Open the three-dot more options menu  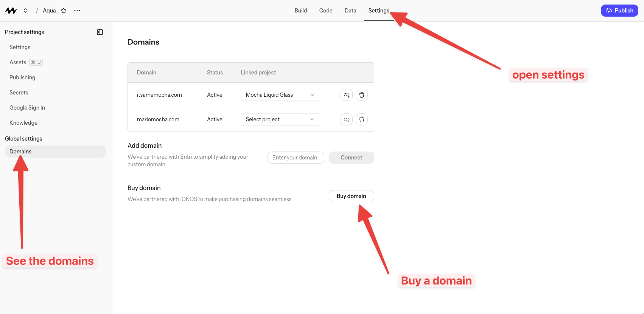pyautogui.click(x=77, y=11)
